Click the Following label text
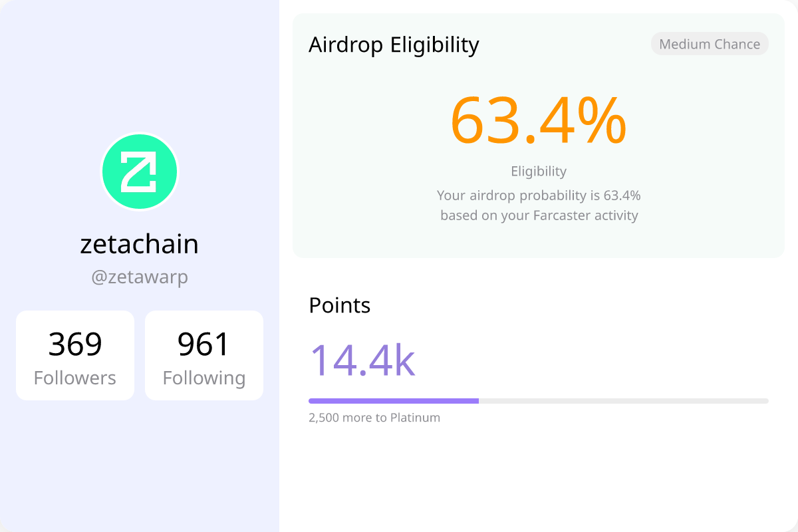798x532 pixels. (x=204, y=378)
